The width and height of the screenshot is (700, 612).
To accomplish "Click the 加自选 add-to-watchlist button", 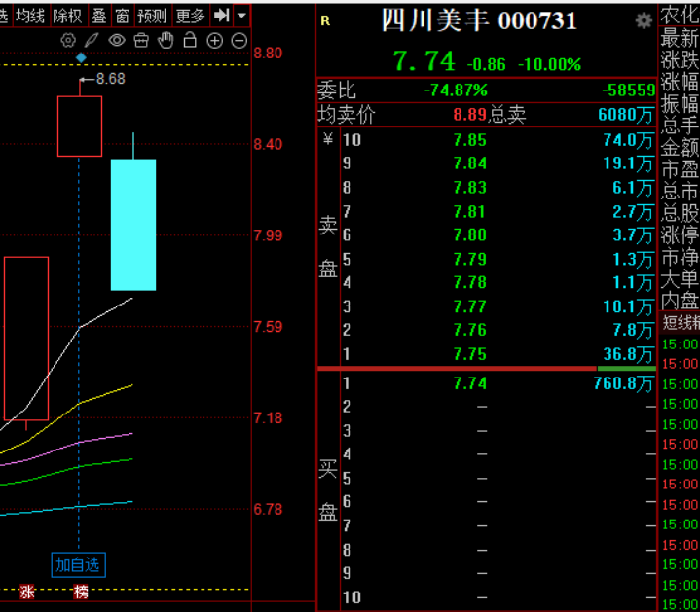I will click(78, 565).
